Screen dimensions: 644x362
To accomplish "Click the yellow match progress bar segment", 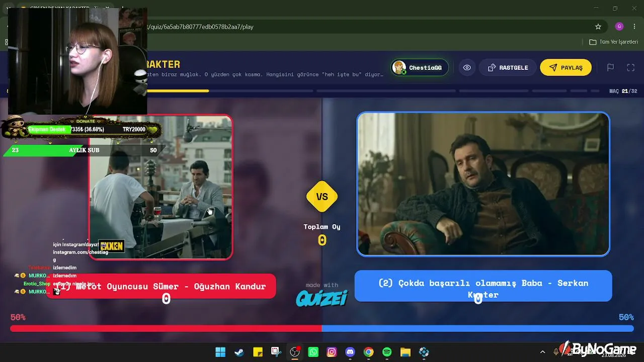I will tap(178, 91).
